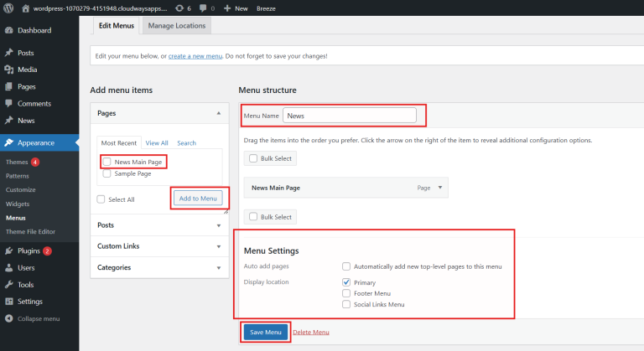Collapse the Pages panel arrow
This screenshot has width=644, height=351.
point(219,113)
